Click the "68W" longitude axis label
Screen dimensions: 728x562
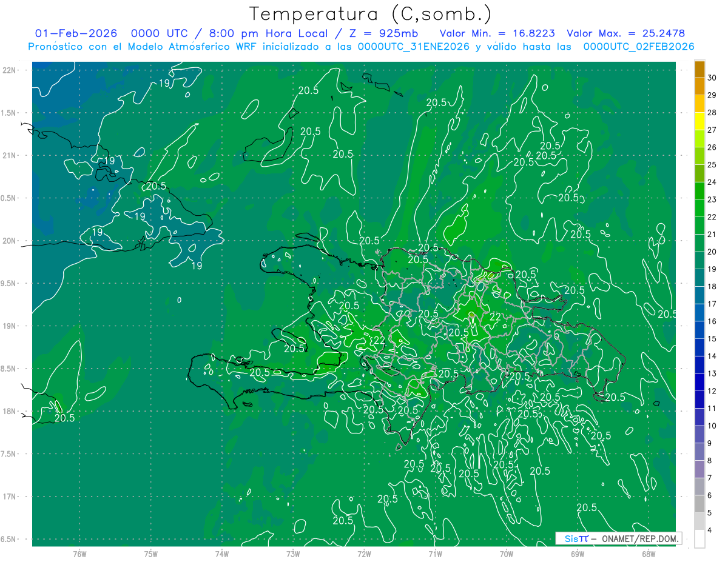click(x=649, y=554)
